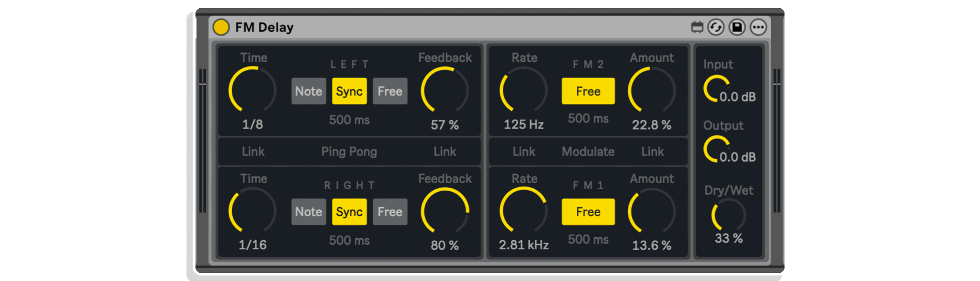Image resolution: width=980 pixels, height=281 pixels.
Task: Click the 2.81 kHz rate value
Action: click(524, 245)
